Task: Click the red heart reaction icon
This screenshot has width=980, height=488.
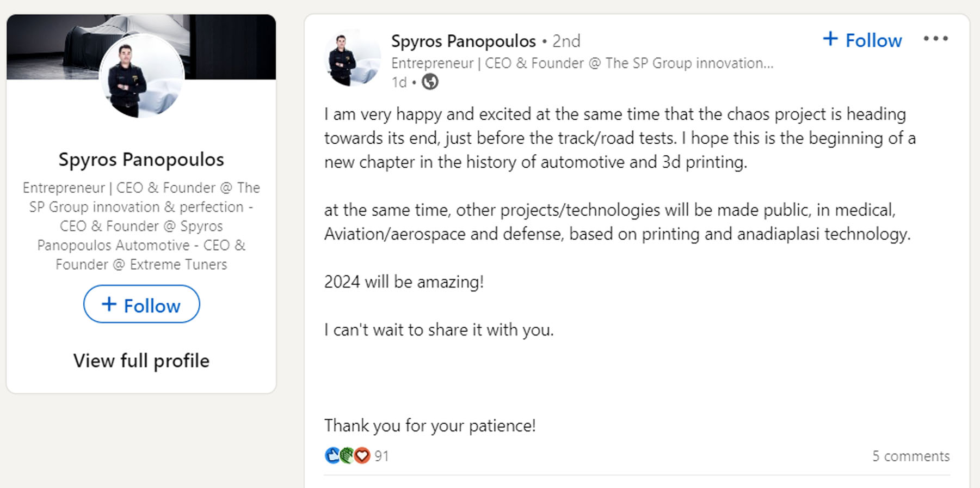Action: click(362, 455)
